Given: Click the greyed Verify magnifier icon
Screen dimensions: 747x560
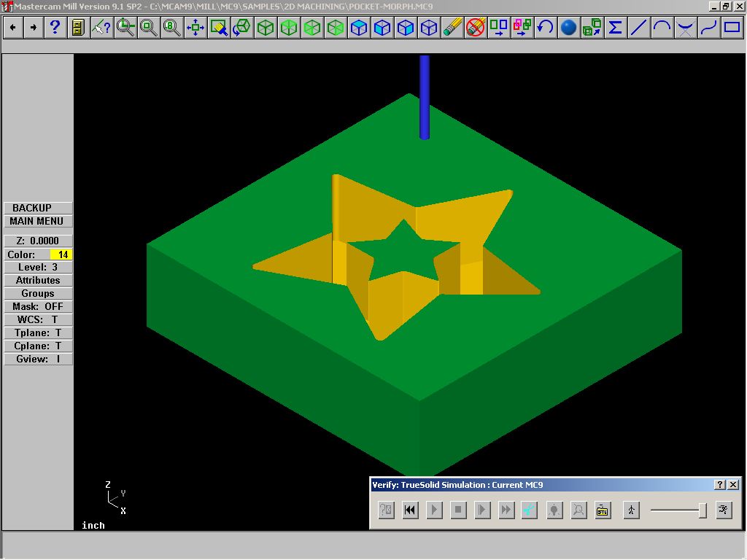Looking at the screenshot, I should tap(578, 510).
